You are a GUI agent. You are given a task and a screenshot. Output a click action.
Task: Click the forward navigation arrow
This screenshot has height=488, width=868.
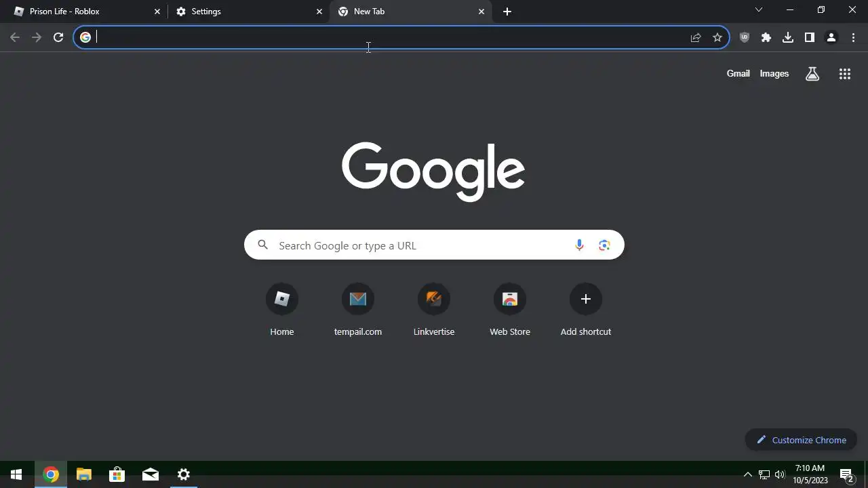click(37, 37)
